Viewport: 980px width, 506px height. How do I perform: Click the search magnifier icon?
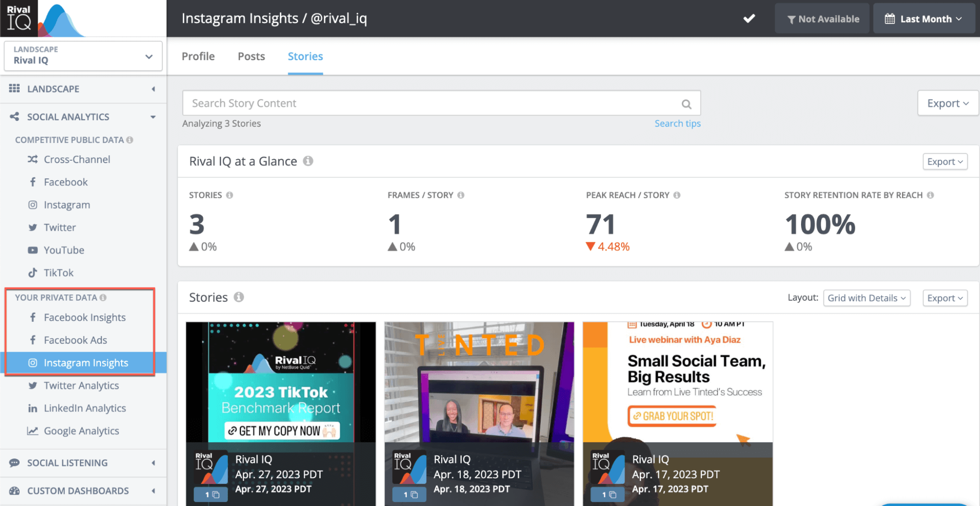point(686,104)
